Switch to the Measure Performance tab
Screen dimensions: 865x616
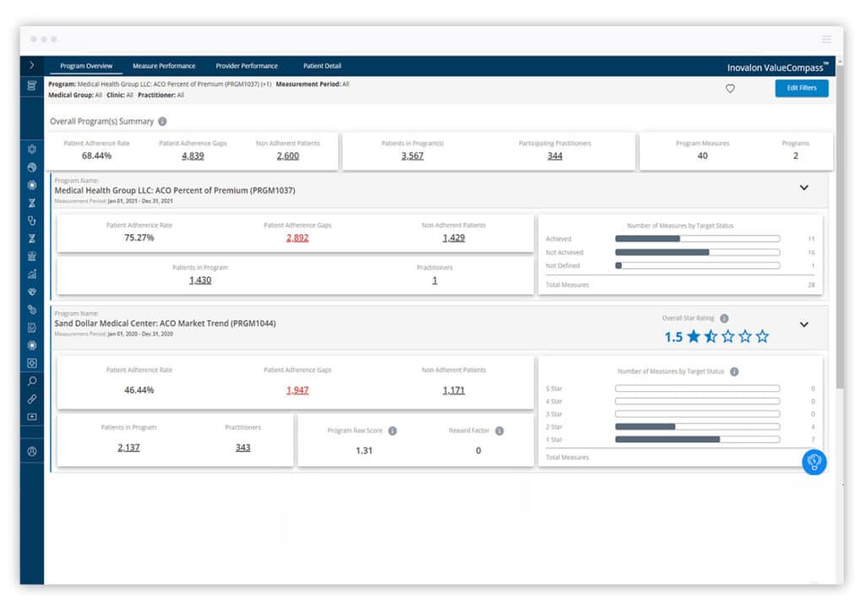coord(164,66)
